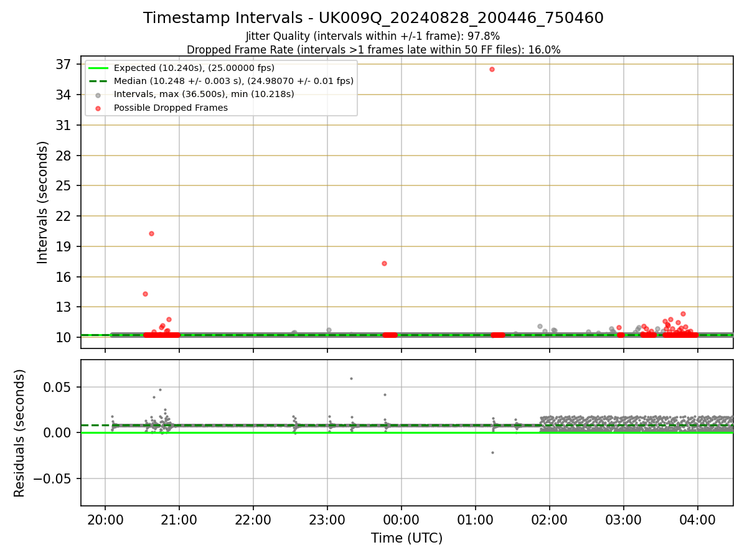Click the 'Dropped Frame Rate' subtitle line showing 16.0%
The image size is (747, 560).
tap(374, 50)
